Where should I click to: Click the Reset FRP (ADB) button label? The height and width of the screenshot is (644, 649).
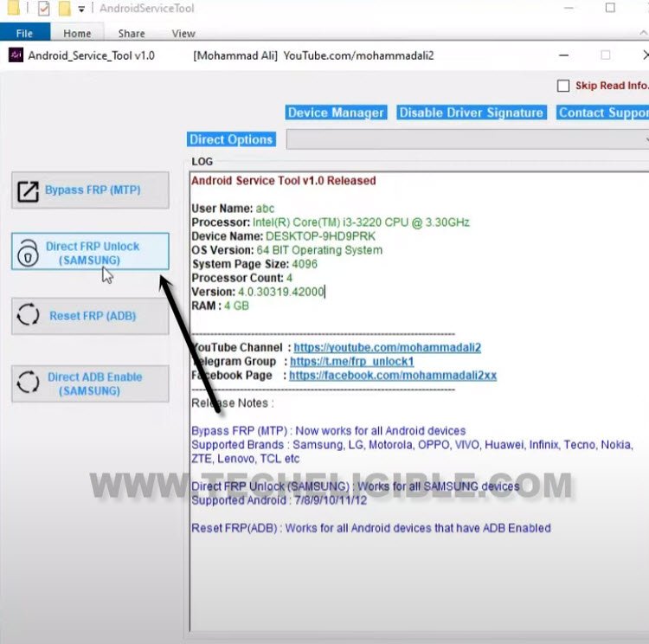tap(93, 316)
